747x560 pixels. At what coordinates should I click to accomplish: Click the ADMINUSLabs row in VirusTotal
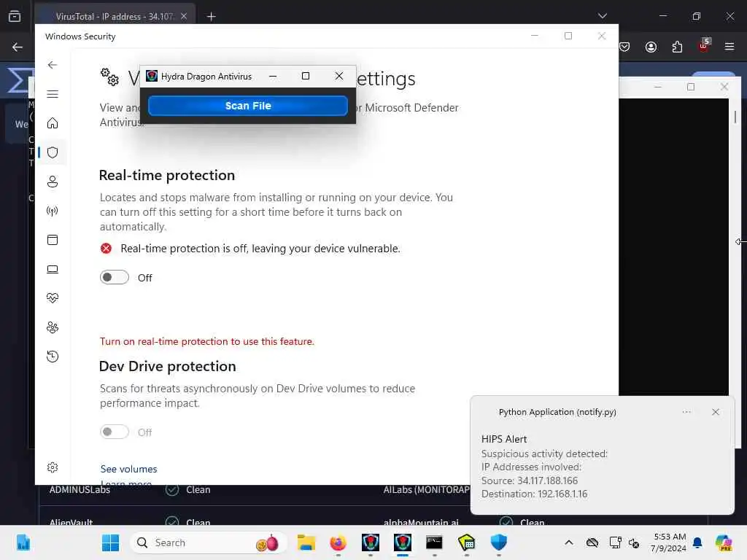80,490
